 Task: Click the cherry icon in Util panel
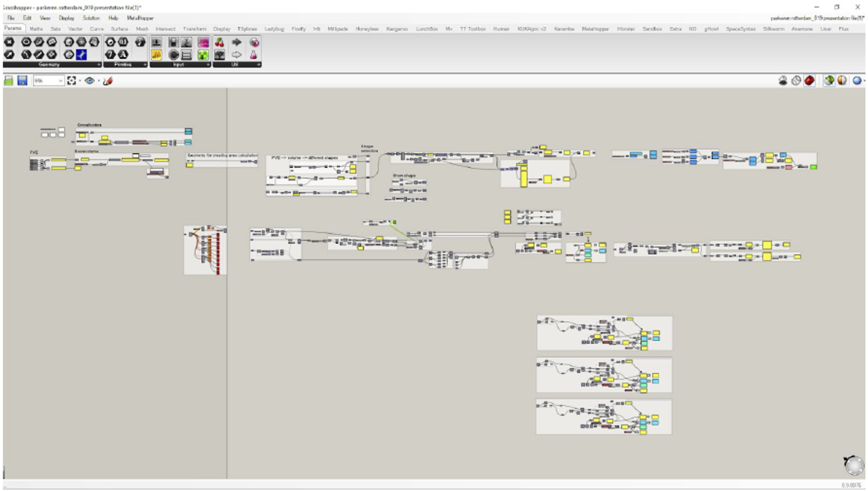219,42
